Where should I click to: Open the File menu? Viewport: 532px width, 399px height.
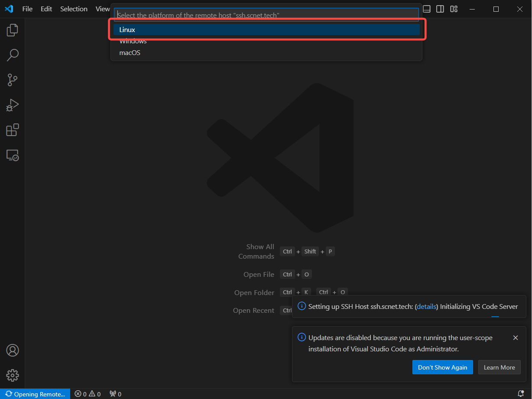[27, 9]
